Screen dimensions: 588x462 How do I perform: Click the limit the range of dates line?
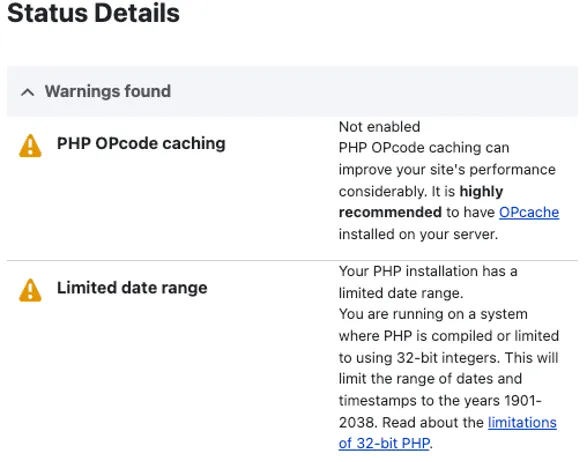tap(430, 379)
